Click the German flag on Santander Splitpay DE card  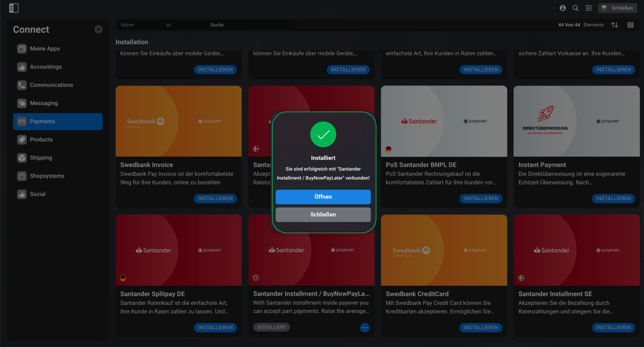(123, 278)
